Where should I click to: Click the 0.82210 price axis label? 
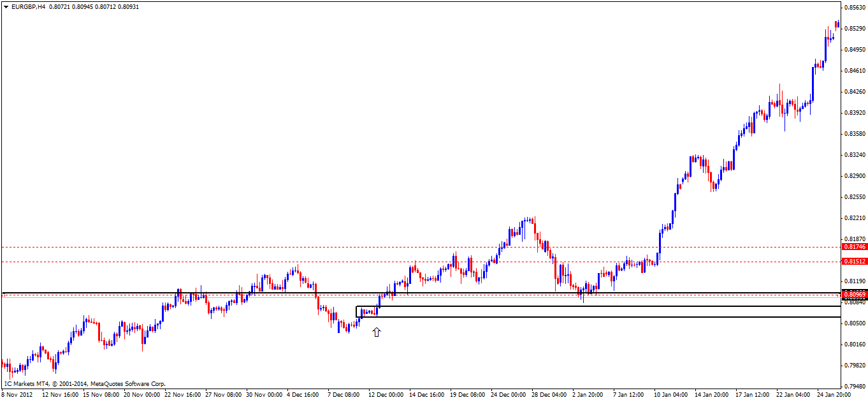[x=855, y=218]
